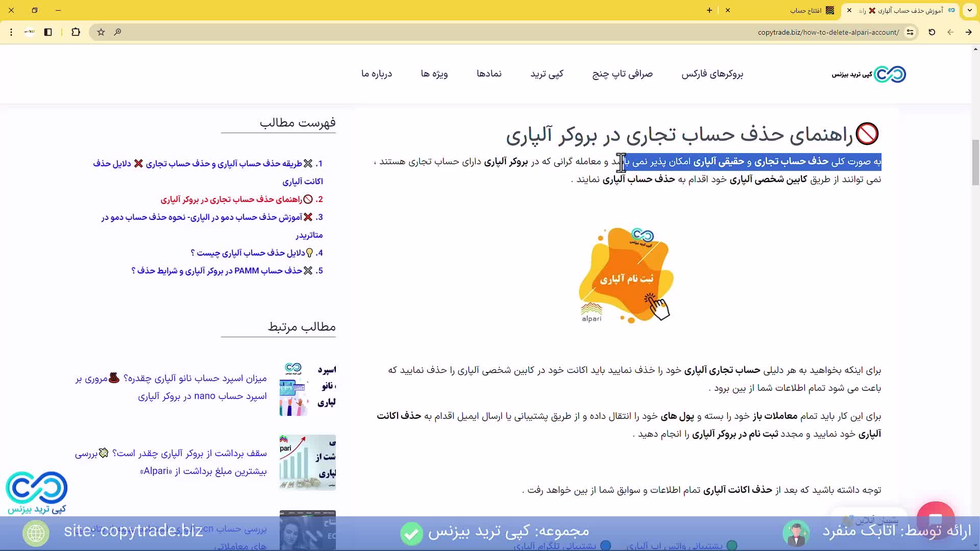Click the globe icon near site:copytrade.biz

(x=35, y=533)
